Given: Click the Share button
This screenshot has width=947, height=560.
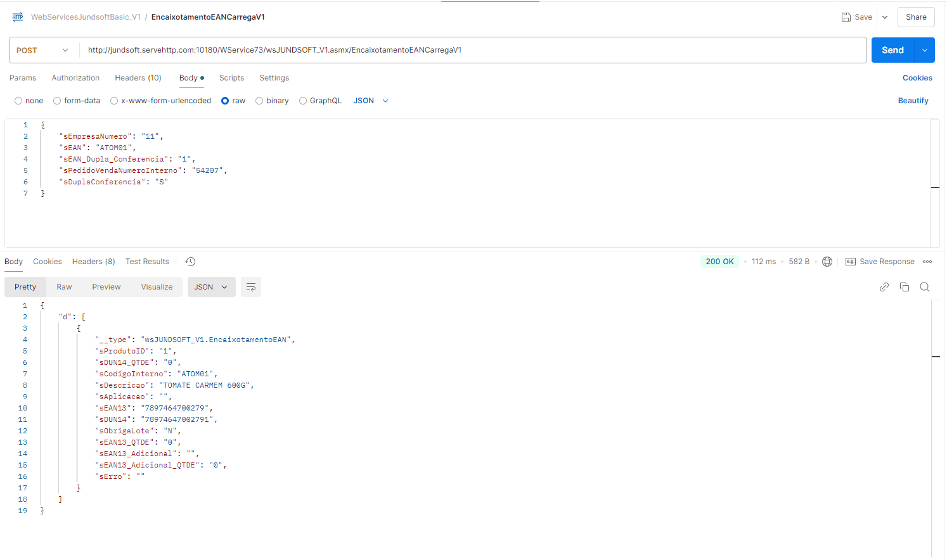Looking at the screenshot, I should pos(916,17).
